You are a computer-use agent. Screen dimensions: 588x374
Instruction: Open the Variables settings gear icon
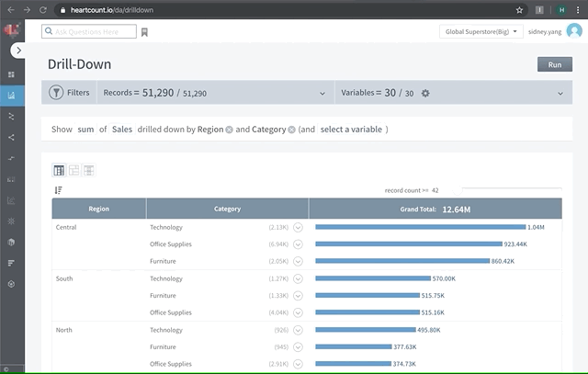[425, 93]
